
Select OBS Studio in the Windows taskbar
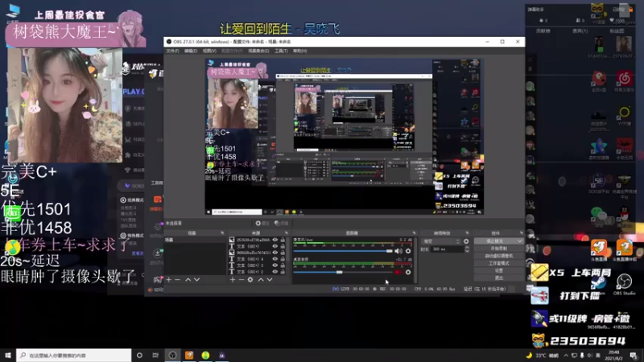172,355
